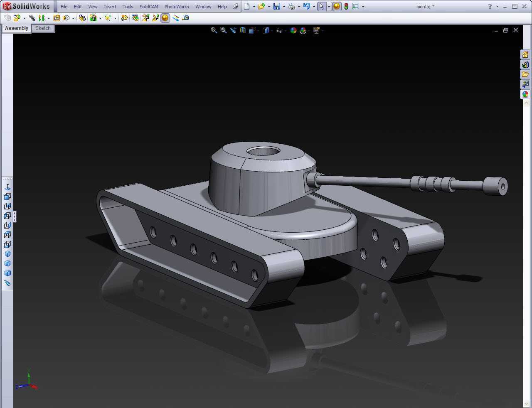Select the tank gun barrel muzzle

495,186
